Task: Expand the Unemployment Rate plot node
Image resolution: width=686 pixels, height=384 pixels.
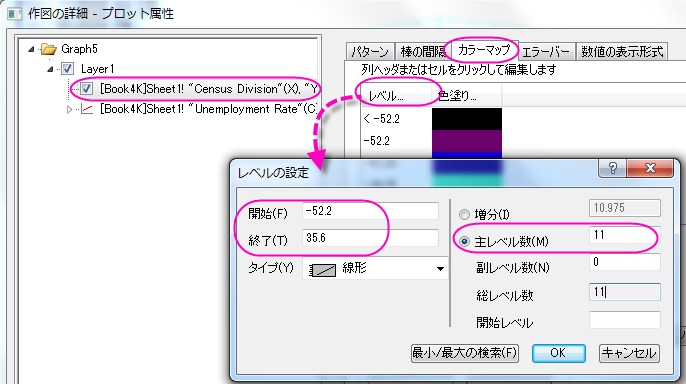Action: (x=69, y=109)
